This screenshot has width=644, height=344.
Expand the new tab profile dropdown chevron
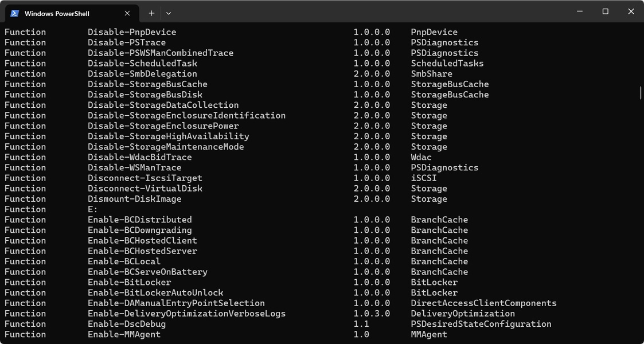[x=169, y=13]
